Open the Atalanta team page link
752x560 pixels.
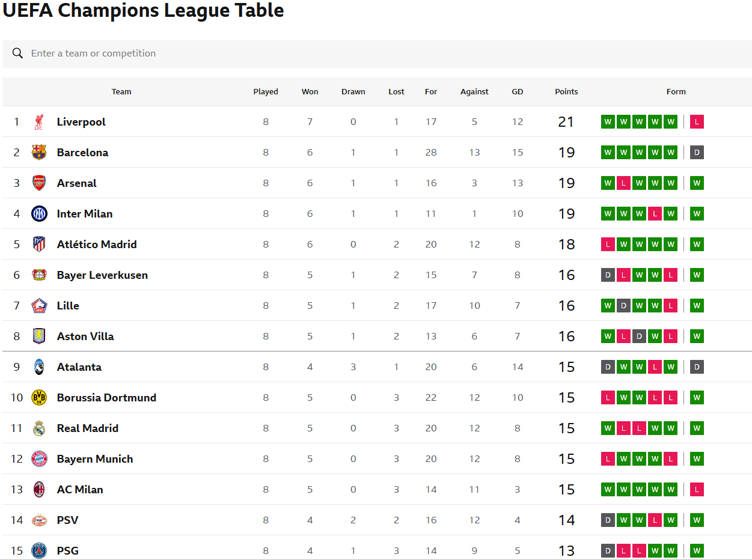tap(79, 367)
